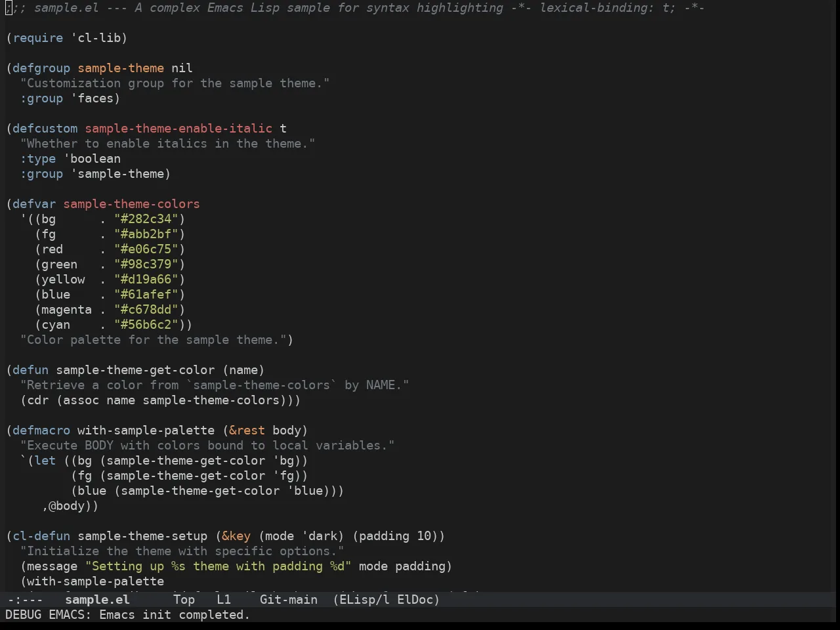Click the defvar keyword

(34, 204)
